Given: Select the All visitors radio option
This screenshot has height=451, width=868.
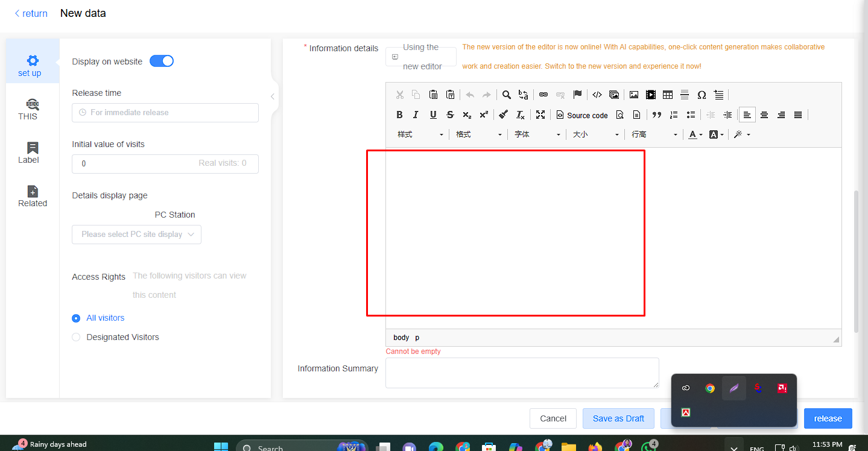Looking at the screenshot, I should 76,318.
